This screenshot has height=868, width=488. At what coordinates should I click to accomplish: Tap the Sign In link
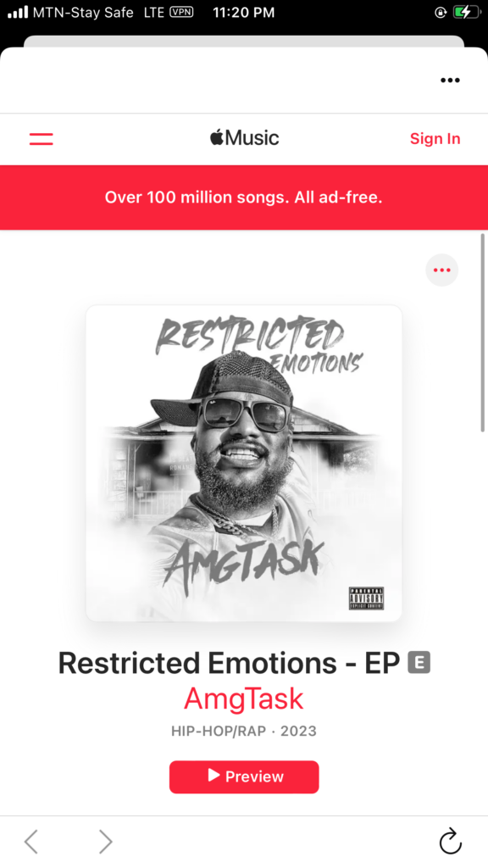coord(435,138)
